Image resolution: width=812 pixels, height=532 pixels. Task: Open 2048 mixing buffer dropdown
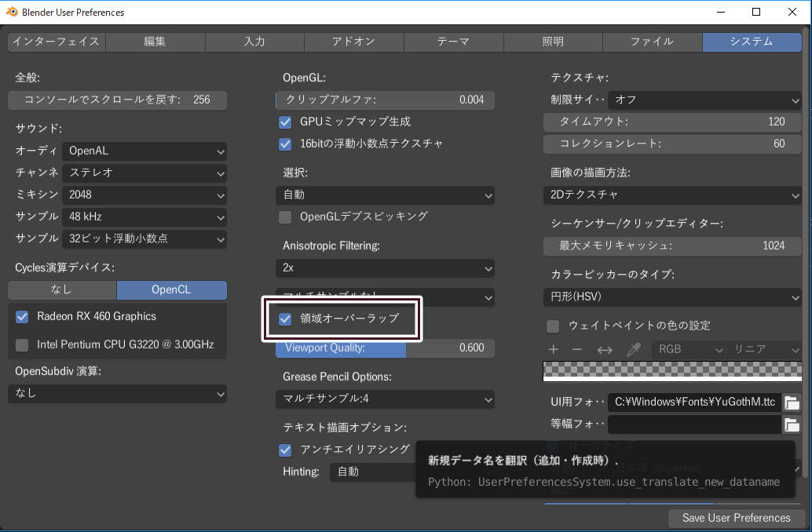click(x=144, y=195)
